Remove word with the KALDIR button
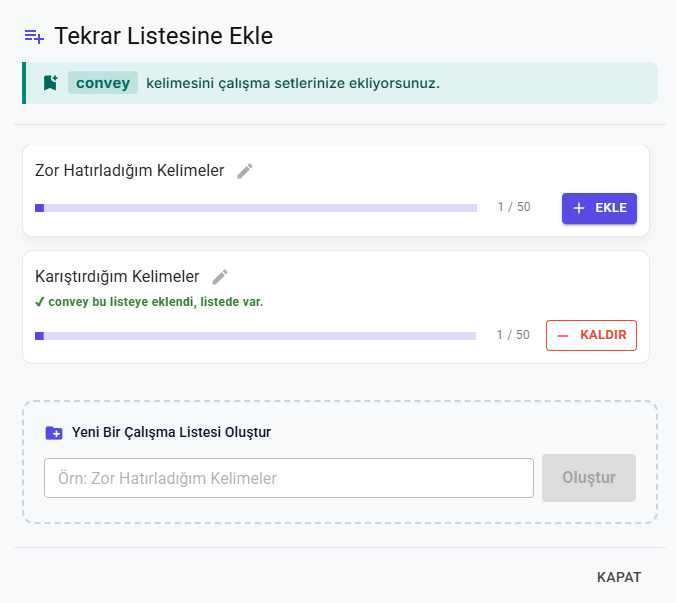This screenshot has height=603, width=676. click(x=591, y=335)
